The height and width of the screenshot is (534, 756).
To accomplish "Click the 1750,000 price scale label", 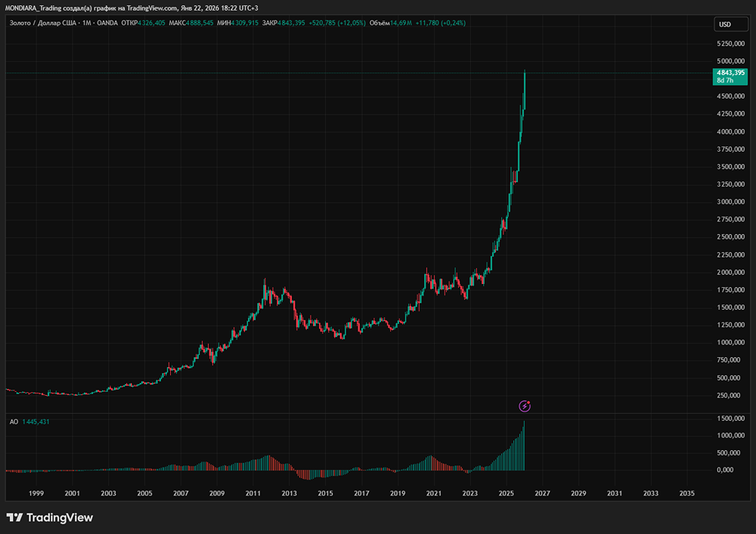I will coord(730,290).
